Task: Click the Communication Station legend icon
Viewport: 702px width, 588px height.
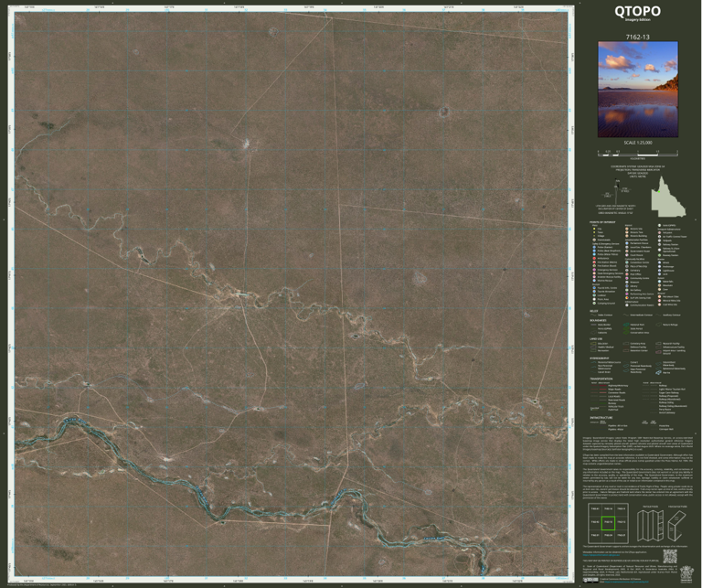Action: pos(627,305)
